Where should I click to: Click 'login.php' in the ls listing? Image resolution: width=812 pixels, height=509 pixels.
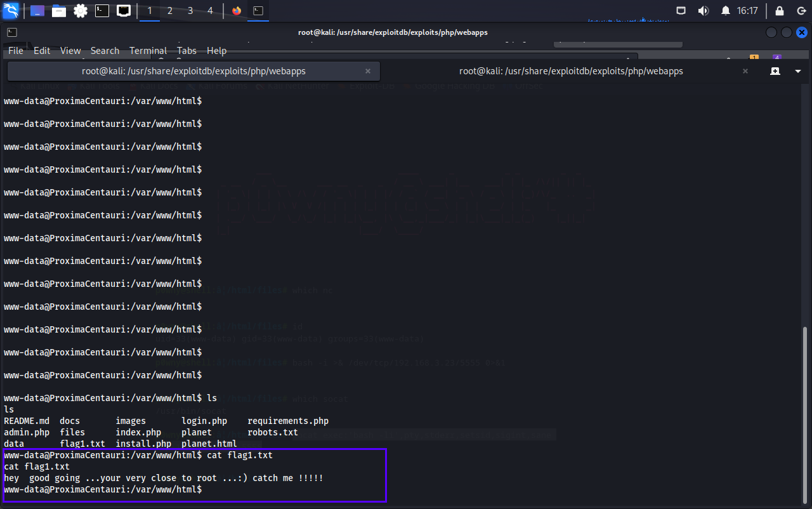(x=204, y=421)
